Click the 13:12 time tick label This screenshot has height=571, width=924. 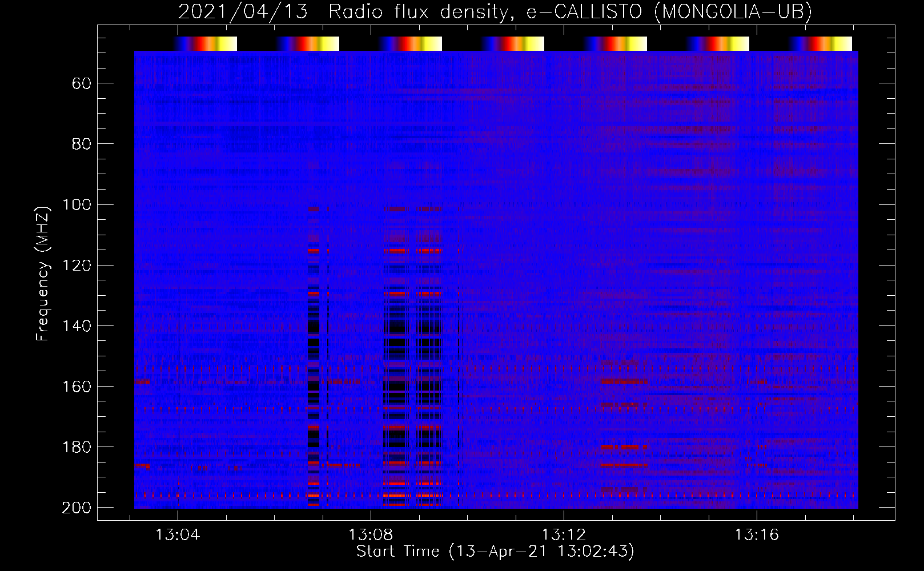coord(564,534)
